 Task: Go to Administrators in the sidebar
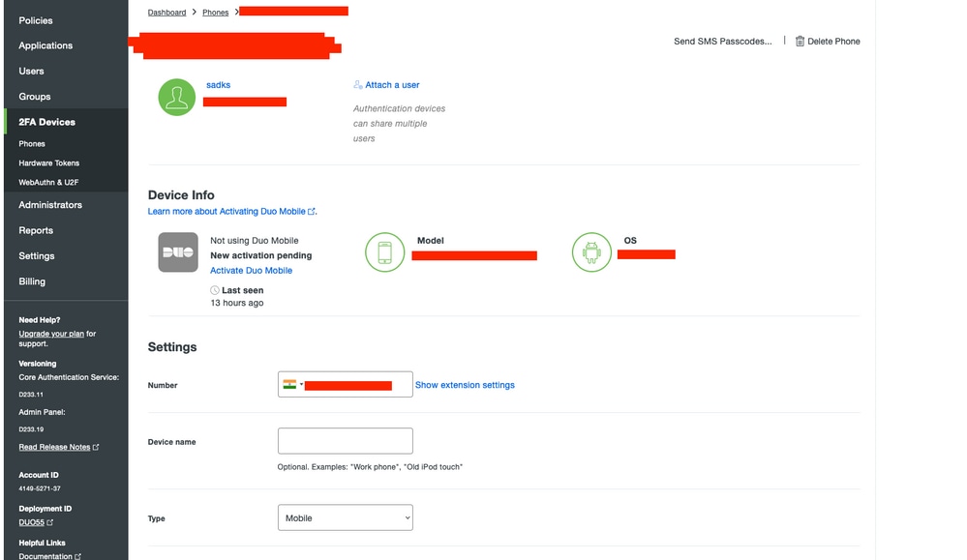pyautogui.click(x=50, y=204)
